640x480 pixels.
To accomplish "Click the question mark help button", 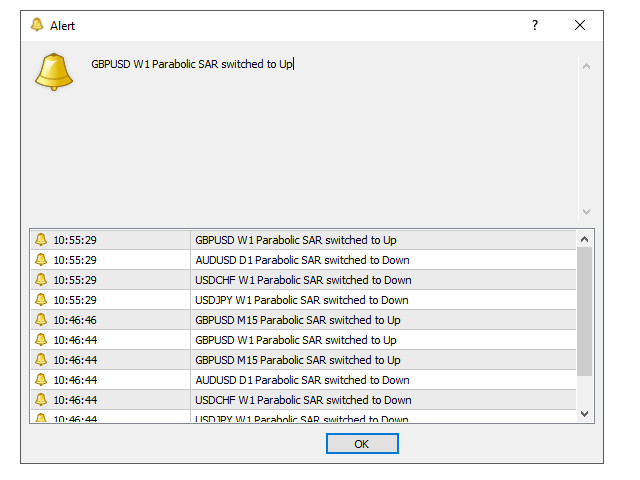I will point(535,25).
